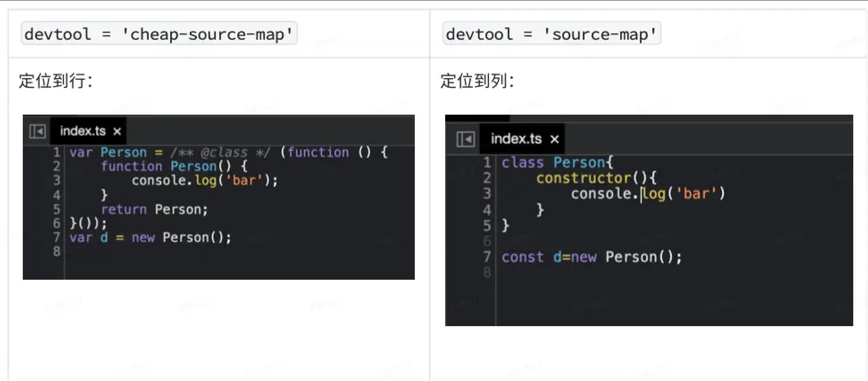Click the devtool = 'cheap-source-map' code label

[159, 34]
